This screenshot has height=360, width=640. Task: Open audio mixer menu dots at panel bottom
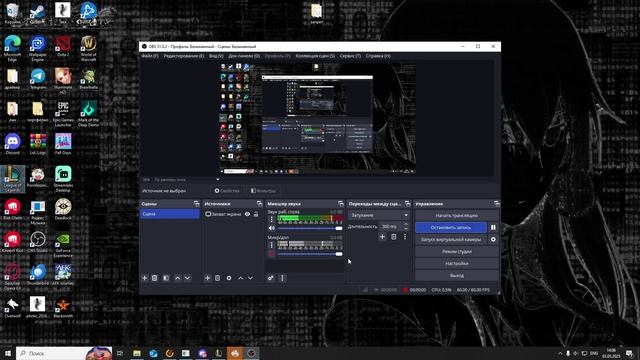point(282,278)
